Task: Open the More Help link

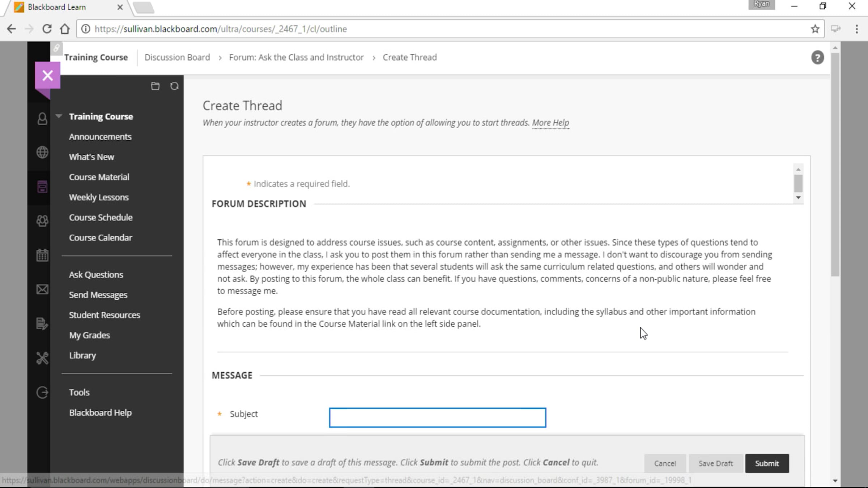Action: click(550, 123)
